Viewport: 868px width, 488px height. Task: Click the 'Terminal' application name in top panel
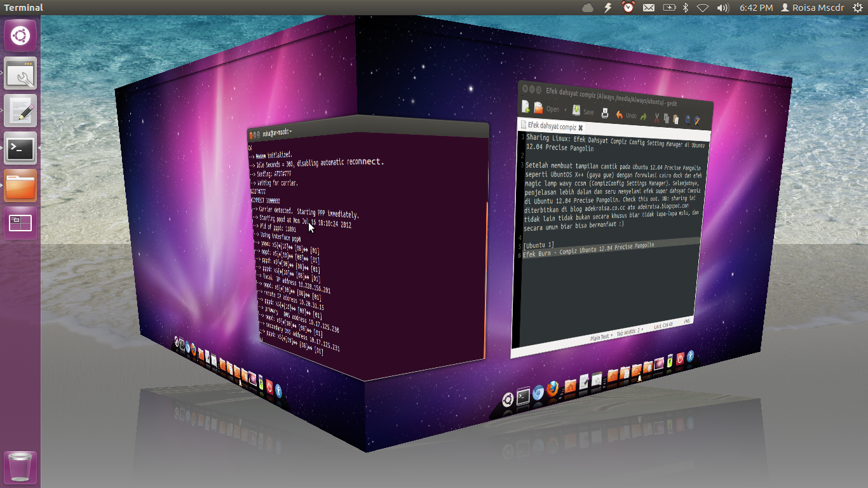pos(24,8)
